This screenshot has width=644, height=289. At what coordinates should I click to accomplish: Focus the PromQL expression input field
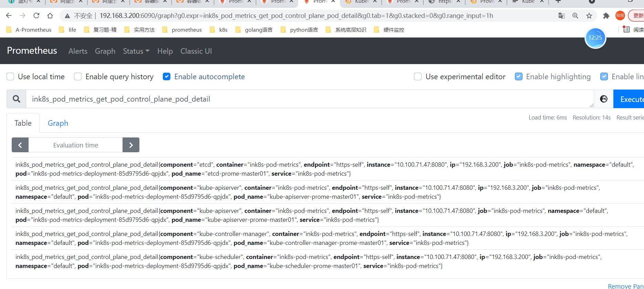pos(310,99)
